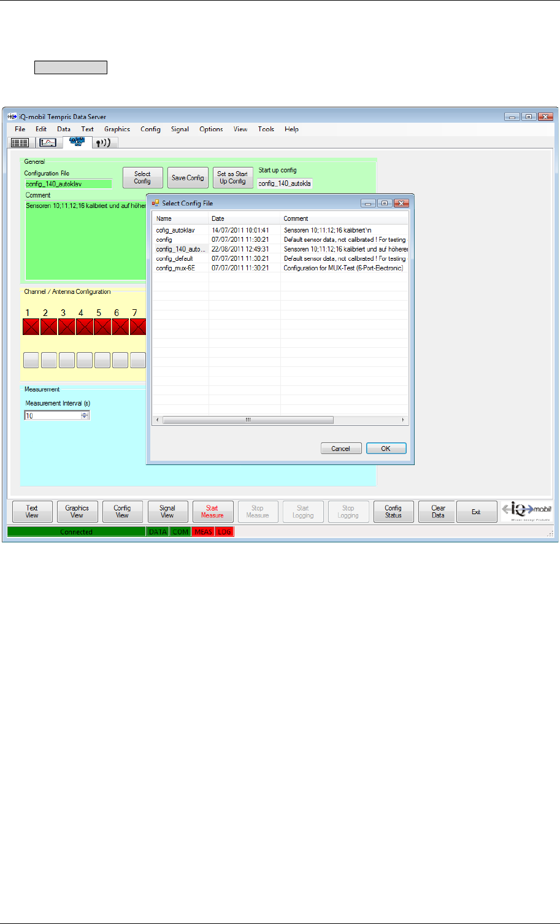Toggle the gray button below channel 7
Screen dimensions: 560x924
[137, 360]
